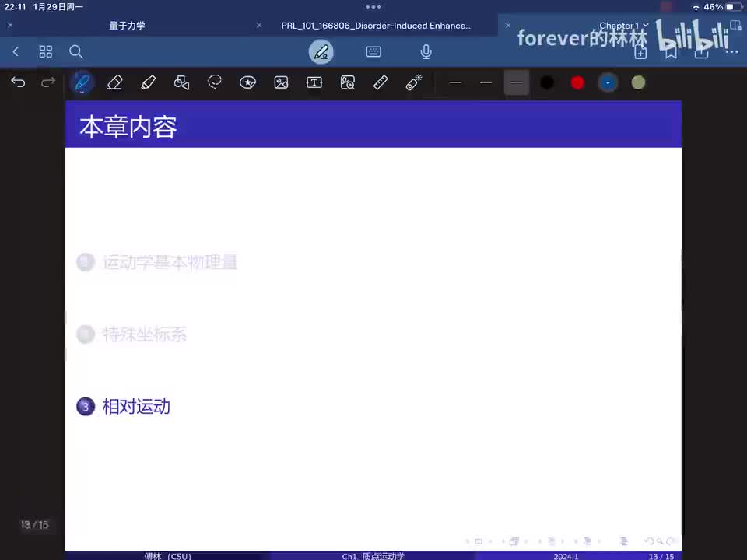
Task: Click the 本章内容 slide title
Action: [128, 127]
